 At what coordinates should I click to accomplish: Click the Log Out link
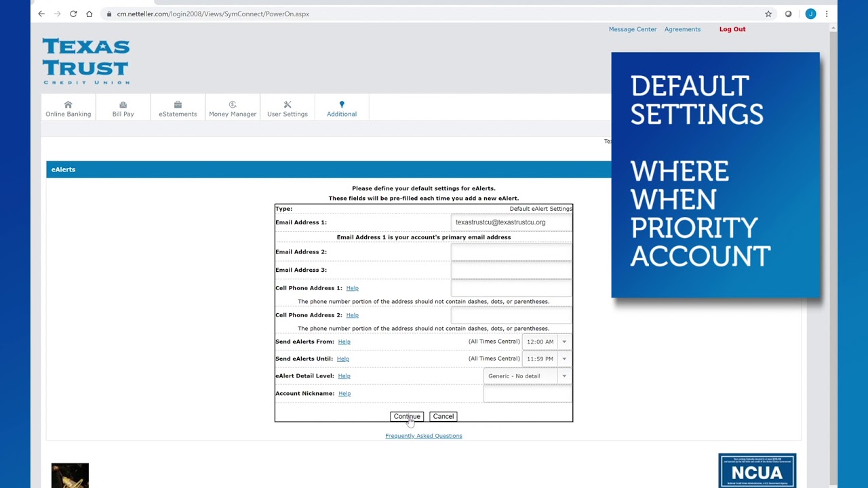[732, 29]
